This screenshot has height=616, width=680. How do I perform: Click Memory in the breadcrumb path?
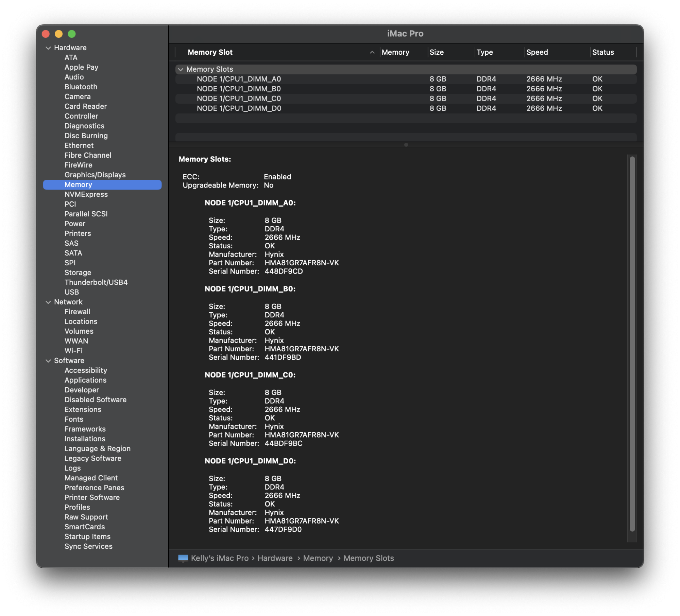(318, 558)
